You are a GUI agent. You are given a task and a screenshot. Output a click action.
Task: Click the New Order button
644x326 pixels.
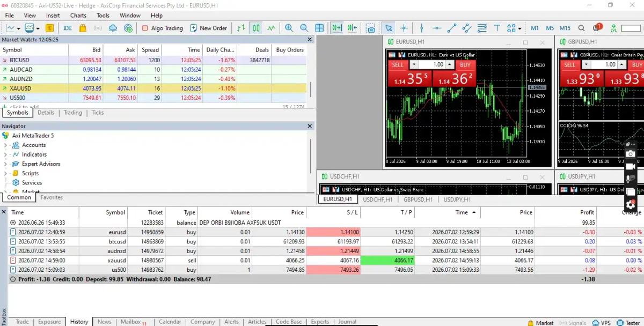[x=208, y=28]
